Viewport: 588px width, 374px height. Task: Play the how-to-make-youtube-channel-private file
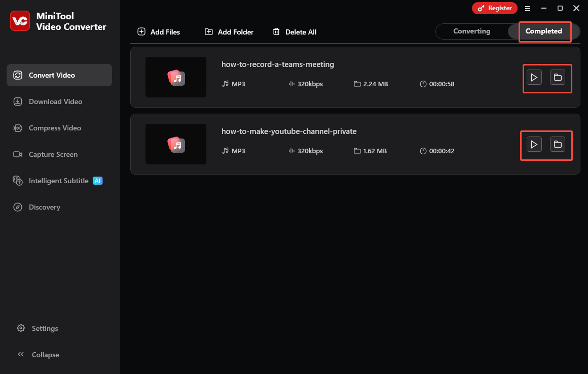[x=533, y=144]
